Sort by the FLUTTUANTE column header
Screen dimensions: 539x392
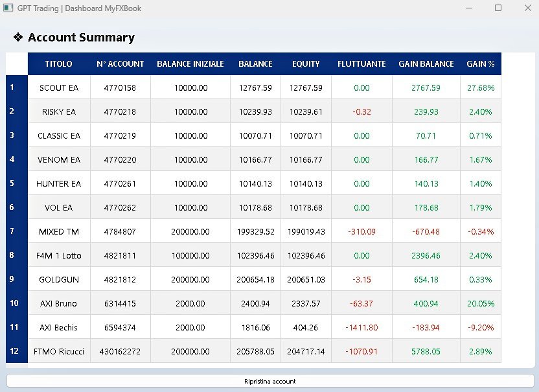point(361,64)
